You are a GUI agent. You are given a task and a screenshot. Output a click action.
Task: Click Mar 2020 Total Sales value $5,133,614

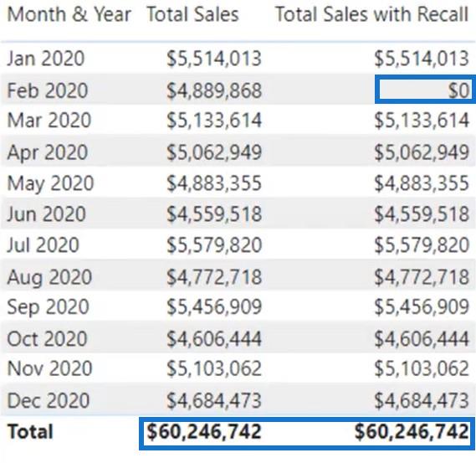tap(214, 120)
